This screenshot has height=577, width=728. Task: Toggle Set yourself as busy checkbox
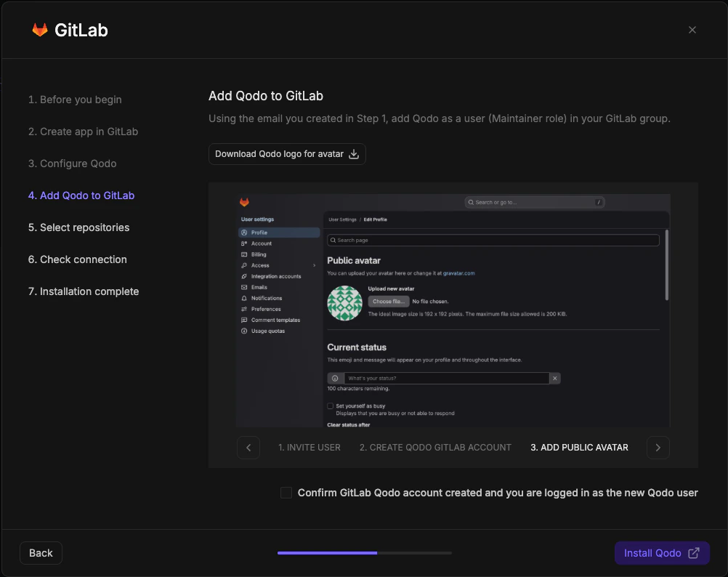[330, 405]
